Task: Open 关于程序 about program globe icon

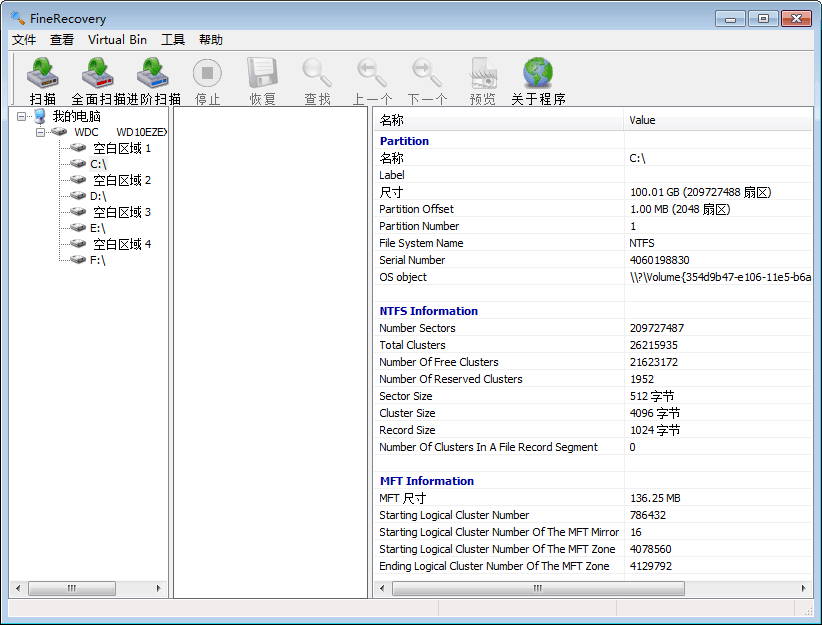Action: [x=538, y=76]
